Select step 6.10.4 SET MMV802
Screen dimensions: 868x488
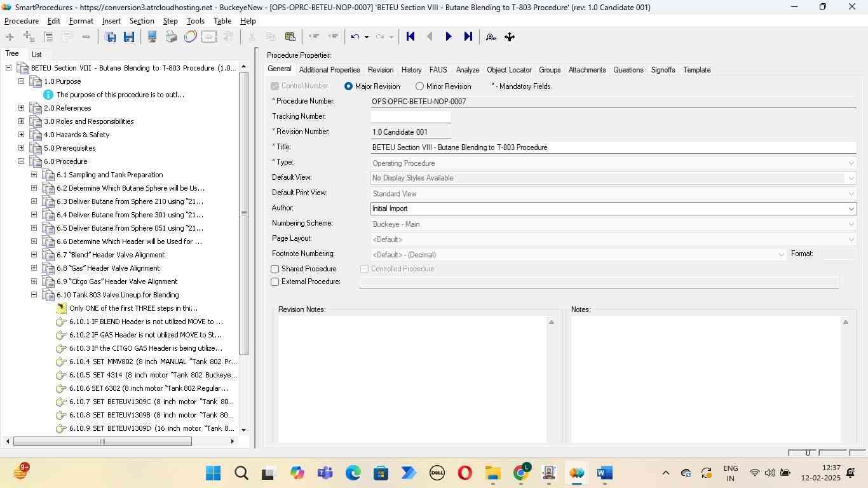tap(153, 362)
